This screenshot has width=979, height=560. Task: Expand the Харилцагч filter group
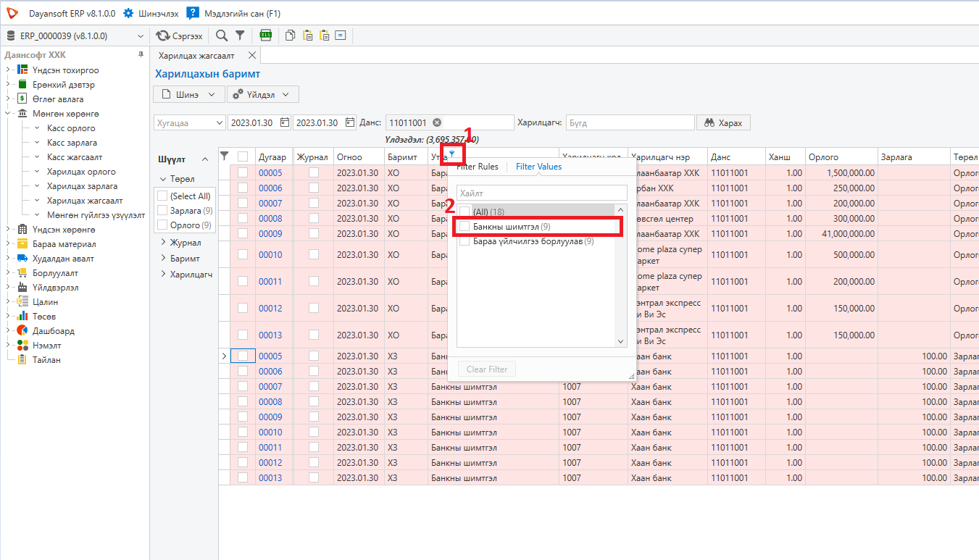(163, 275)
